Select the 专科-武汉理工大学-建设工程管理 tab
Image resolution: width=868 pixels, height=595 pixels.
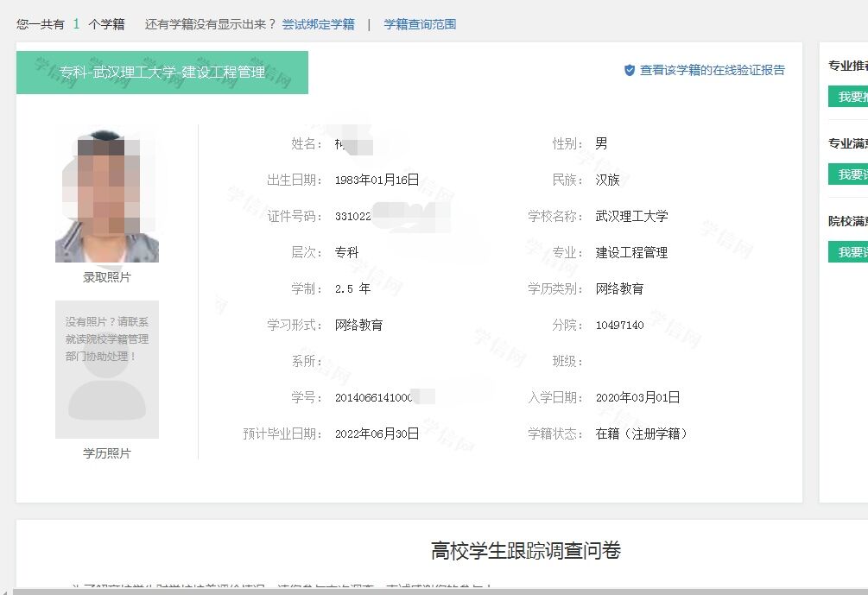point(162,73)
